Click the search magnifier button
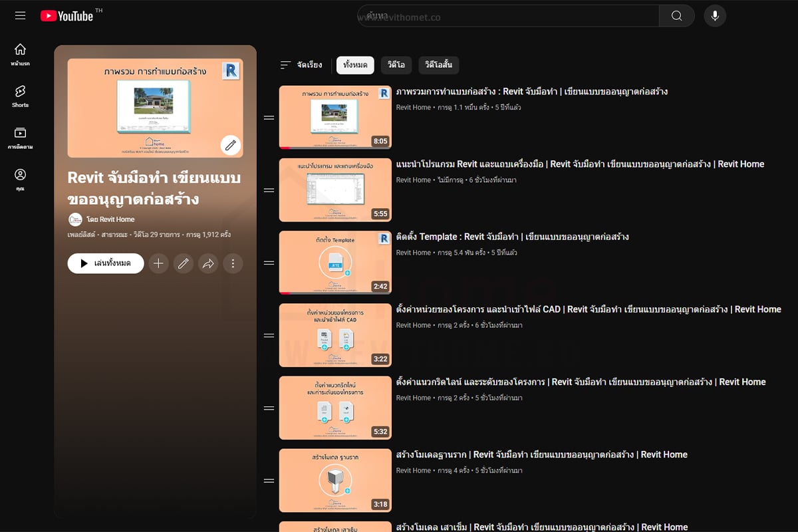 (676, 16)
